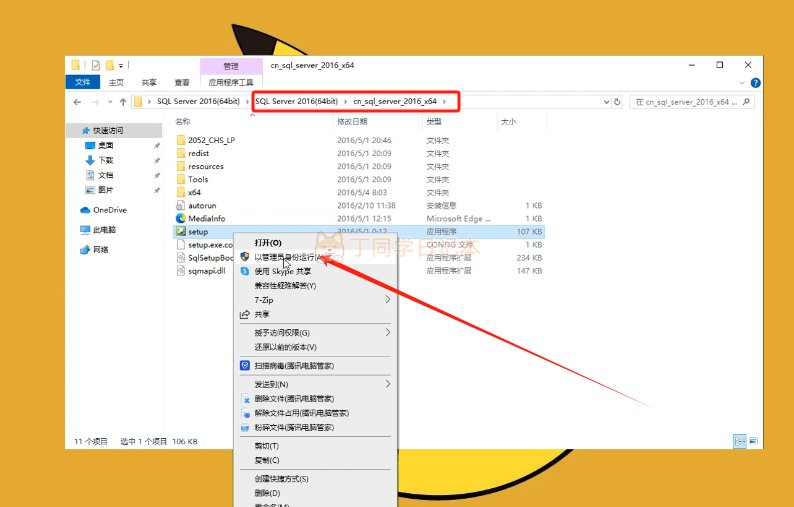This screenshot has height=507, width=794.
Task: Select the resources folder
Action: pyautogui.click(x=206, y=166)
